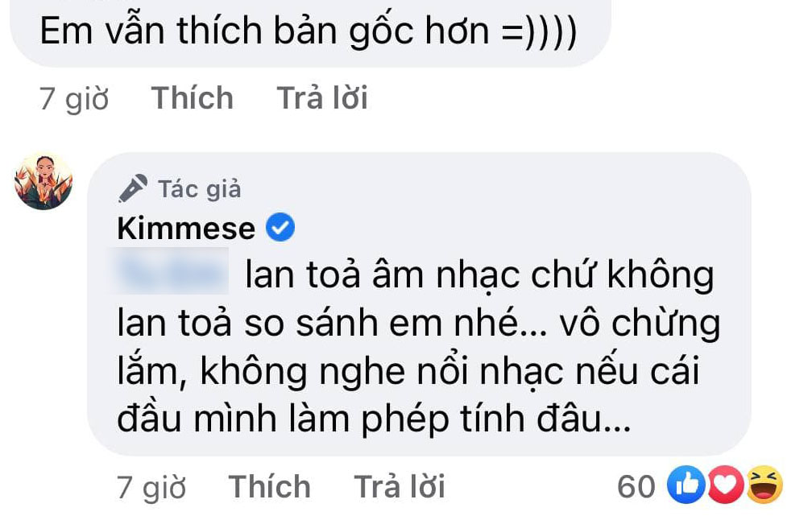Click 'đầu mình làm phép tính đâu' line
The image size is (812, 520).
(x=374, y=418)
